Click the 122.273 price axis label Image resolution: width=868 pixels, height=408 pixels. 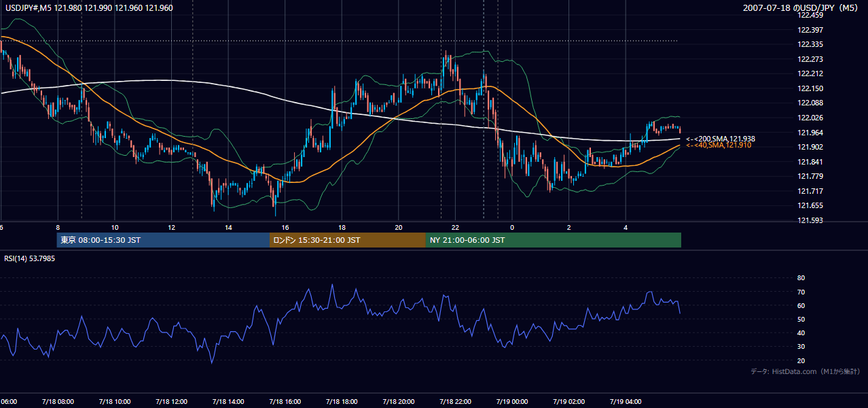[x=809, y=59]
